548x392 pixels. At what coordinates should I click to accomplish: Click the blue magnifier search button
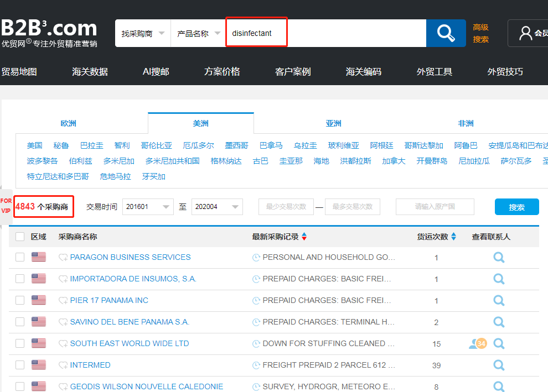(446, 34)
